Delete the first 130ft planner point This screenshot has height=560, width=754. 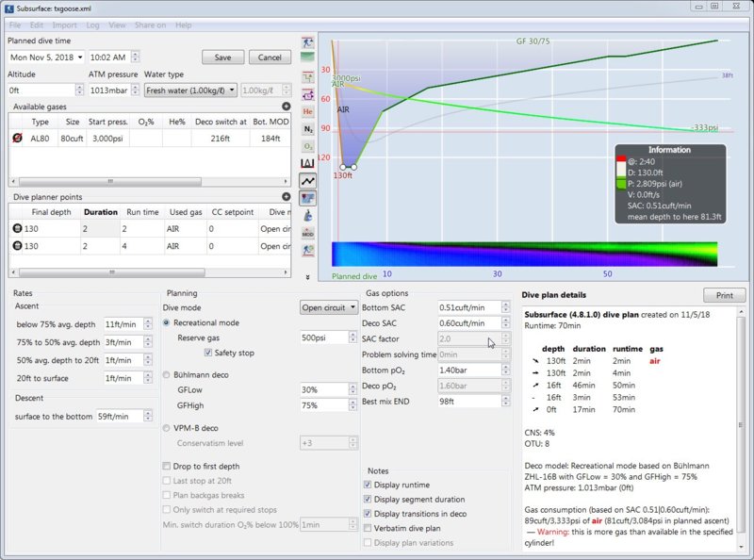pyautogui.click(x=17, y=229)
